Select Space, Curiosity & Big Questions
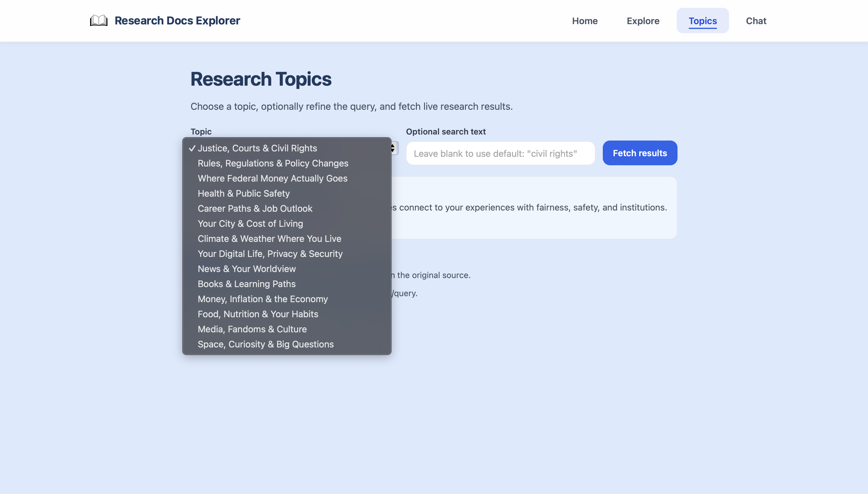 coord(266,344)
